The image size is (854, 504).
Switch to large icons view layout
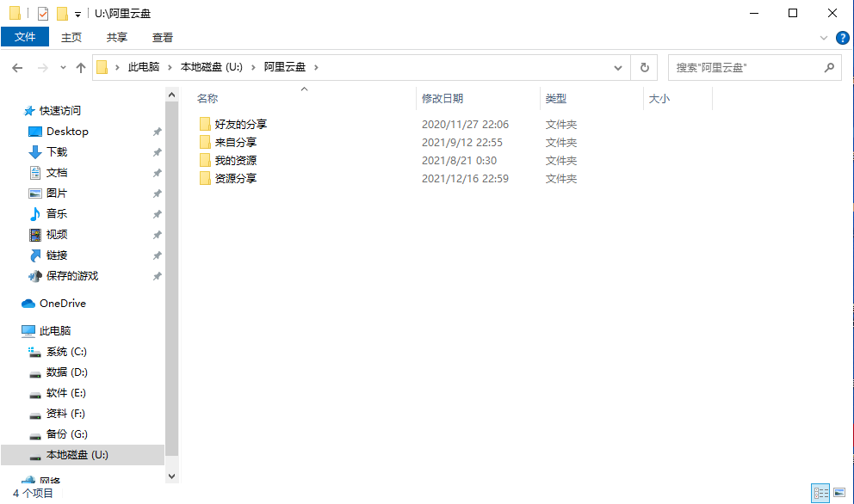tap(839, 493)
